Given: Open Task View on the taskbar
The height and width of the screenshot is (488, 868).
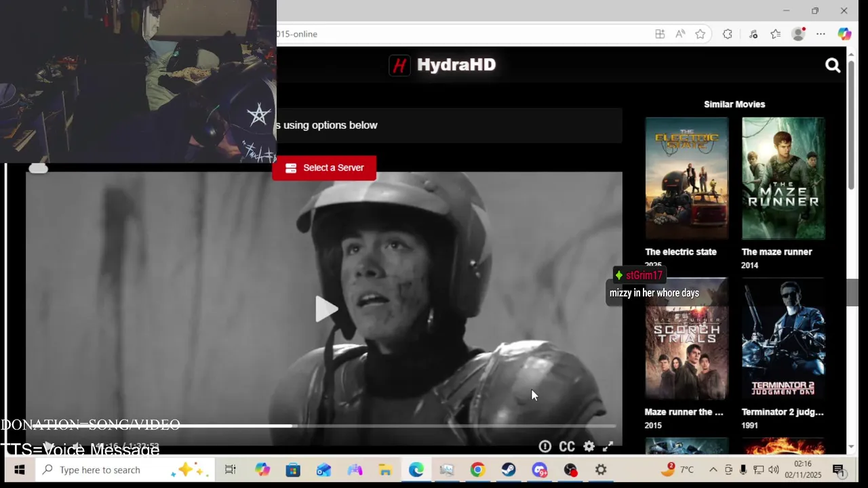Looking at the screenshot, I should 231,470.
